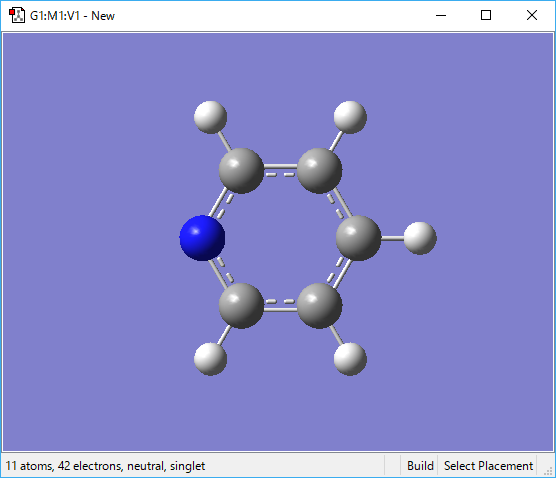
Task: Click Select Placement in the status bar
Action: click(x=488, y=466)
